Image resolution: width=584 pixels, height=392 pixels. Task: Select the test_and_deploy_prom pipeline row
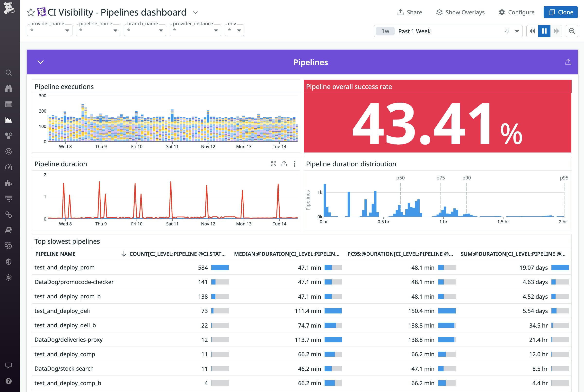pos(65,267)
